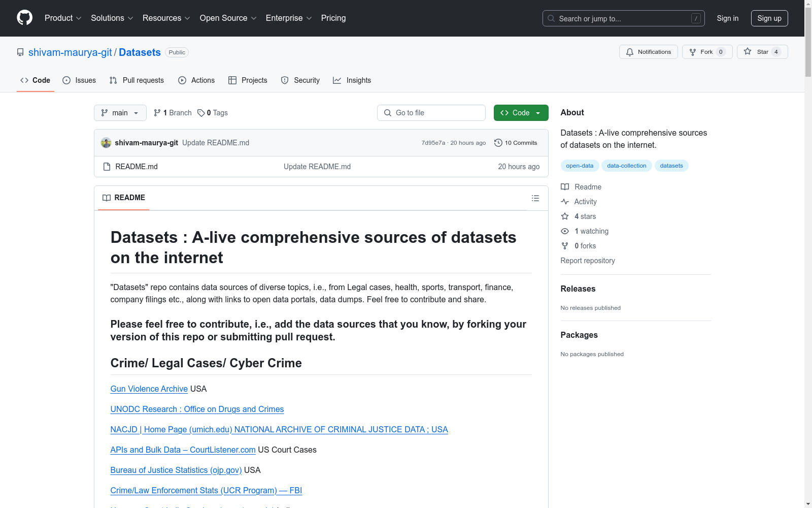Click the Sign in link
The height and width of the screenshot is (508, 812).
(x=728, y=18)
